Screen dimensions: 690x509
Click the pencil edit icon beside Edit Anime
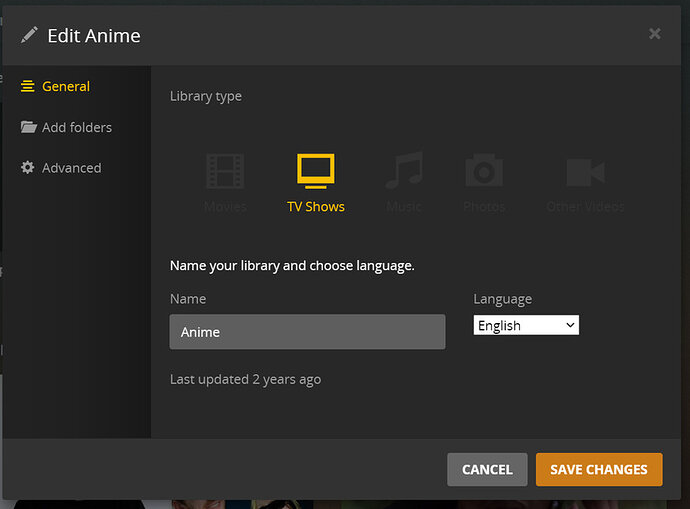tap(29, 35)
